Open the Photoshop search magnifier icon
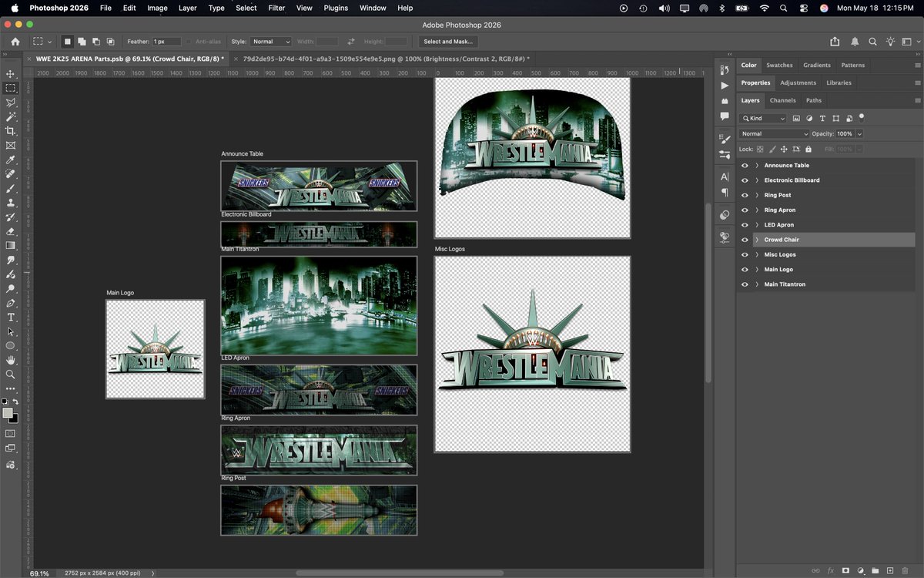 (872, 42)
